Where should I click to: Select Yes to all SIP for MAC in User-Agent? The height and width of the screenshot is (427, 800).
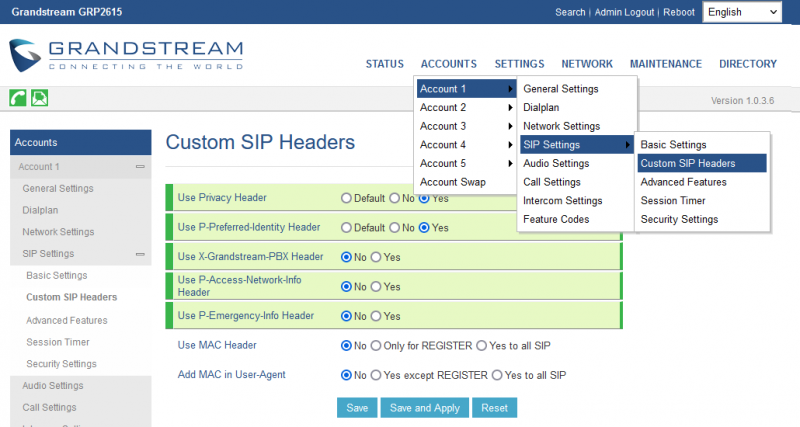click(x=497, y=375)
